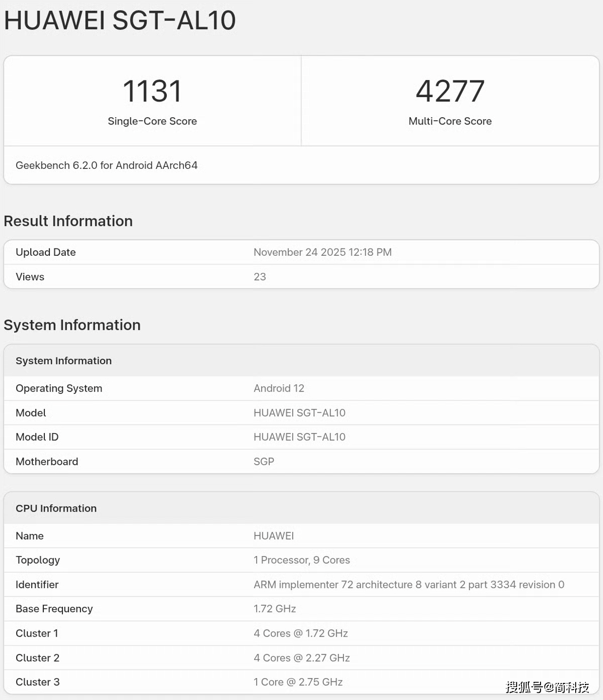The image size is (603, 700).
Task: Click the Base Frequency value 1.72 GHz
Action: coord(275,609)
